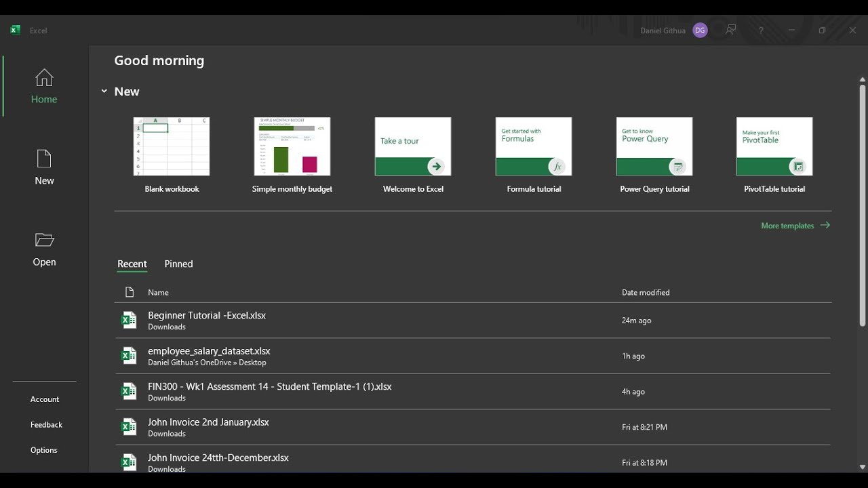Open John Invoice 24tth-December.xlsx file name

pos(218,457)
